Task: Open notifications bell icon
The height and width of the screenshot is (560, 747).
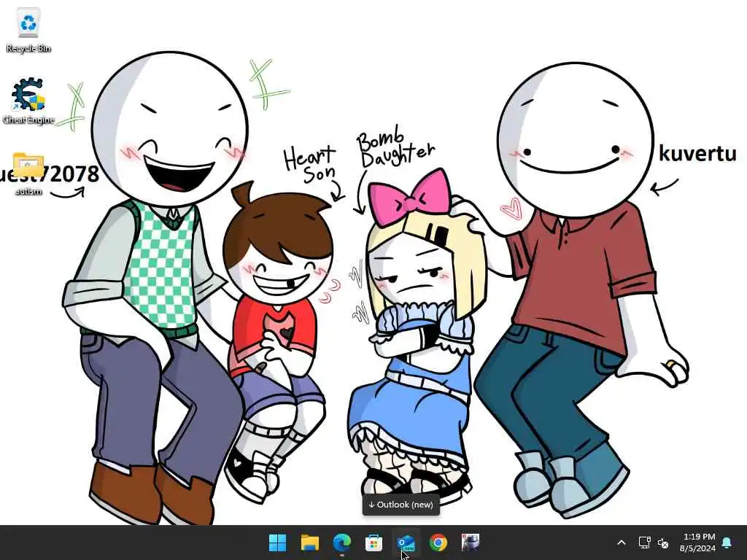Action: [x=727, y=542]
